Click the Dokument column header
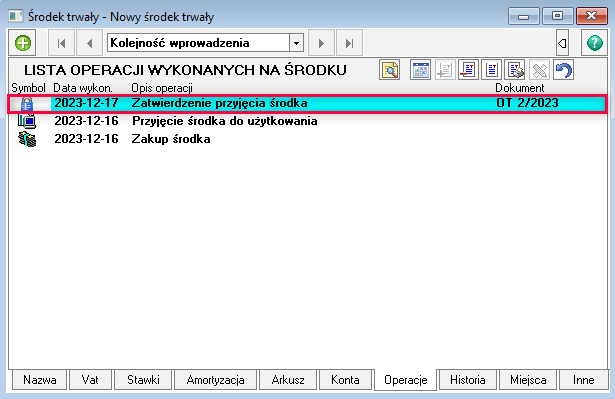Screen dimensions: 615x399 pyautogui.click(x=520, y=88)
